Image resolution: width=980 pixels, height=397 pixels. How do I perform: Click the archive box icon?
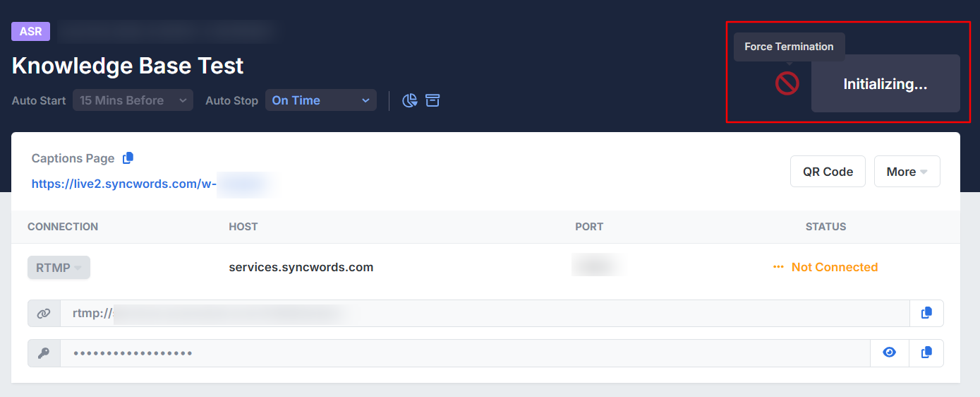432,100
